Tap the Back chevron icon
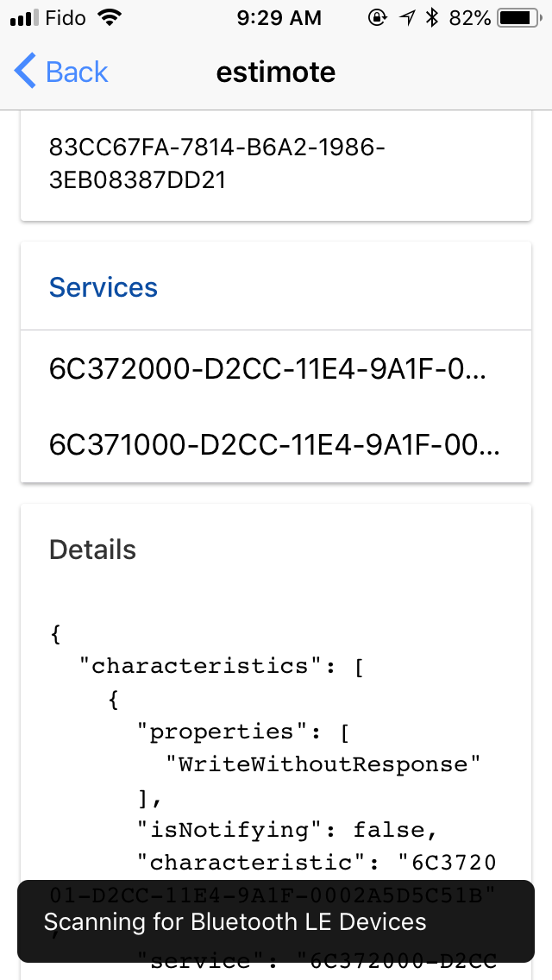 25,72
